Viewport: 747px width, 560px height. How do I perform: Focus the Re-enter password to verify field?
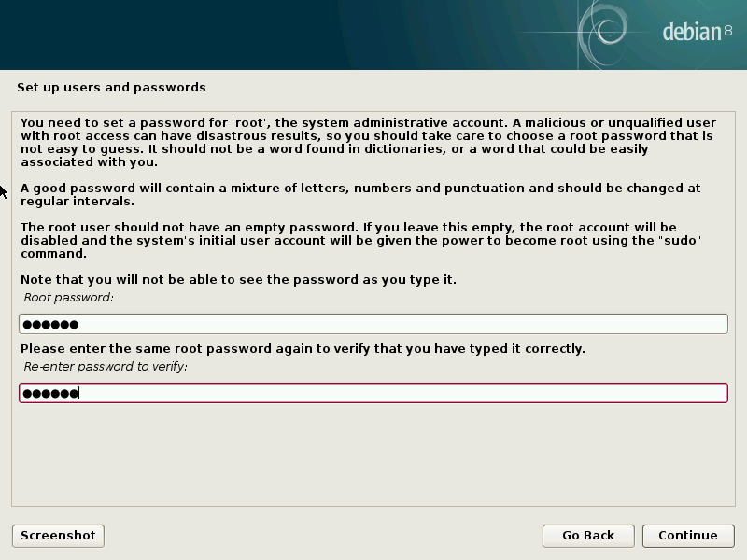coord(373,393)
